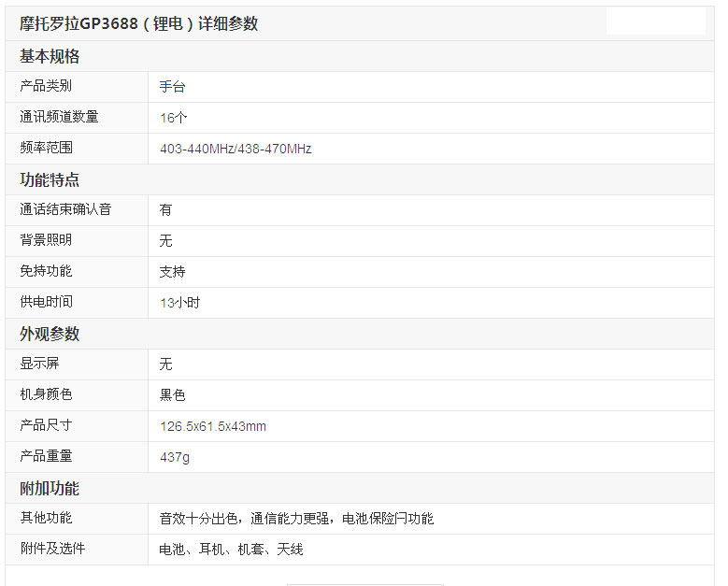Click the 免持功能 支持 value
Viewport: 728px width, 586px height.
pyautogui.click(x=172, y=272)
